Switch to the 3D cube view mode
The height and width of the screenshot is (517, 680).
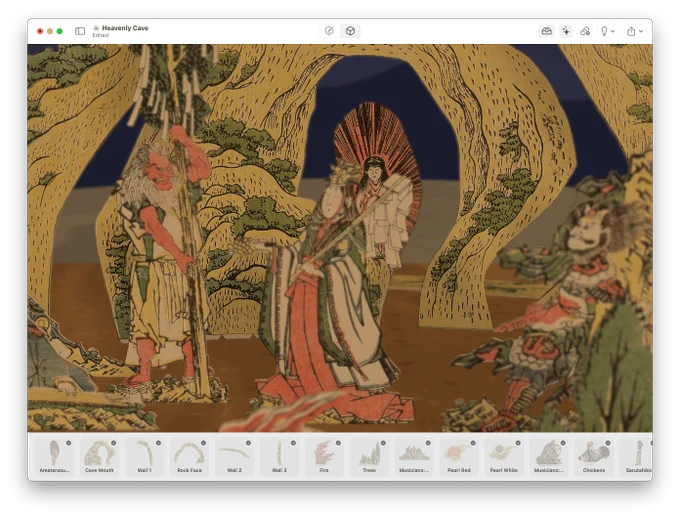click(350, 31)
